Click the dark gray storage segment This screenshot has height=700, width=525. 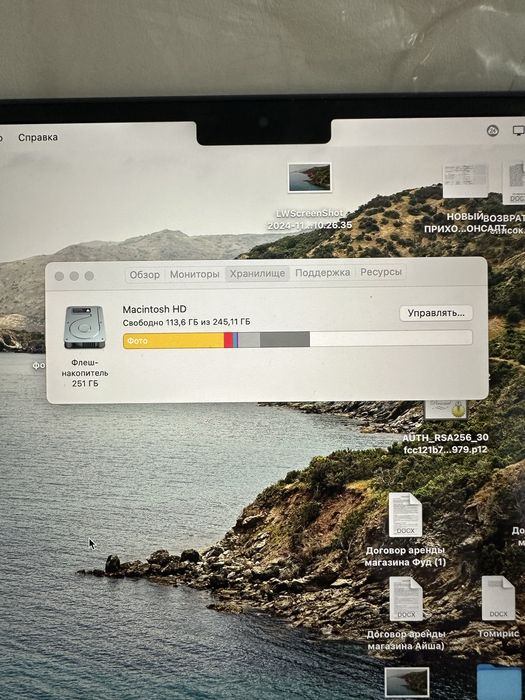pos(285,339)
